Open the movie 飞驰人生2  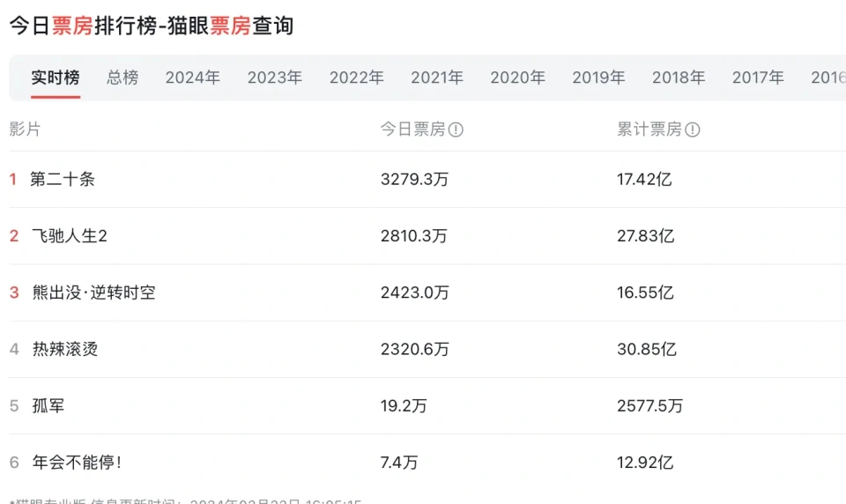[x=70, y=236]
